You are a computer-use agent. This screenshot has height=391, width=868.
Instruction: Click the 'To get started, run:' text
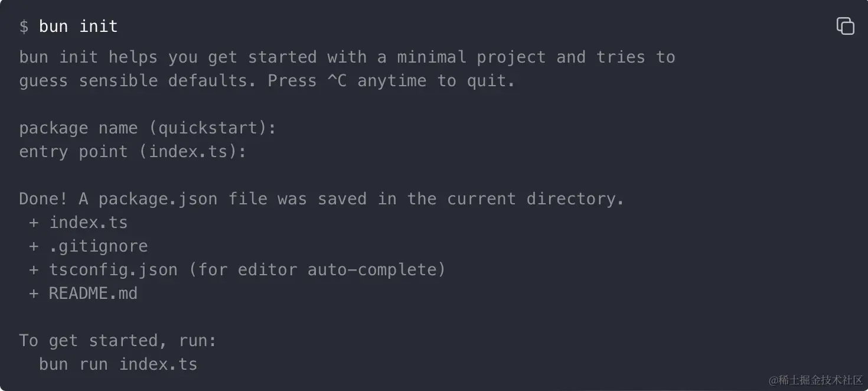[x=118, y=341]
